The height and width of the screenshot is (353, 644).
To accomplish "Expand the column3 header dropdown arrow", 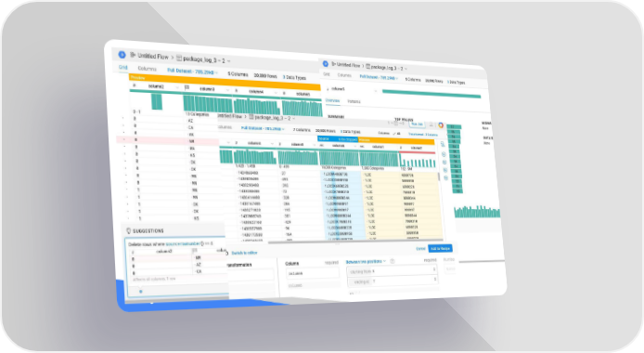I will click(227, 89).
